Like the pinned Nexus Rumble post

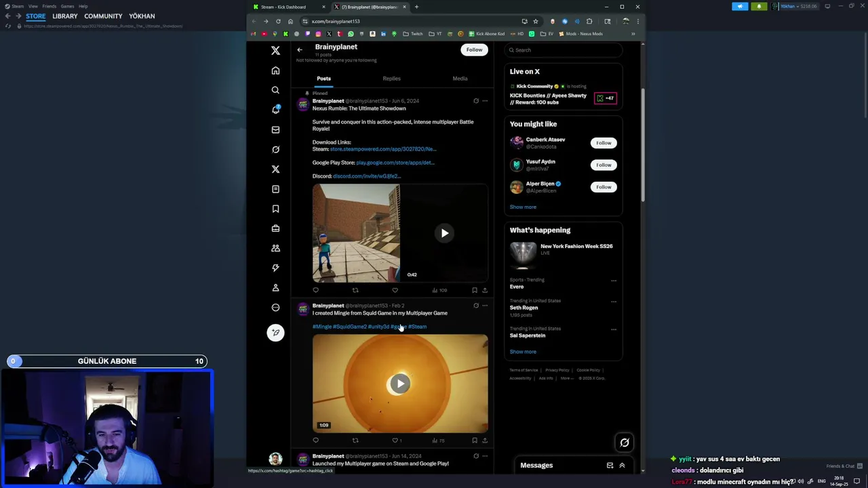point(395,290)
